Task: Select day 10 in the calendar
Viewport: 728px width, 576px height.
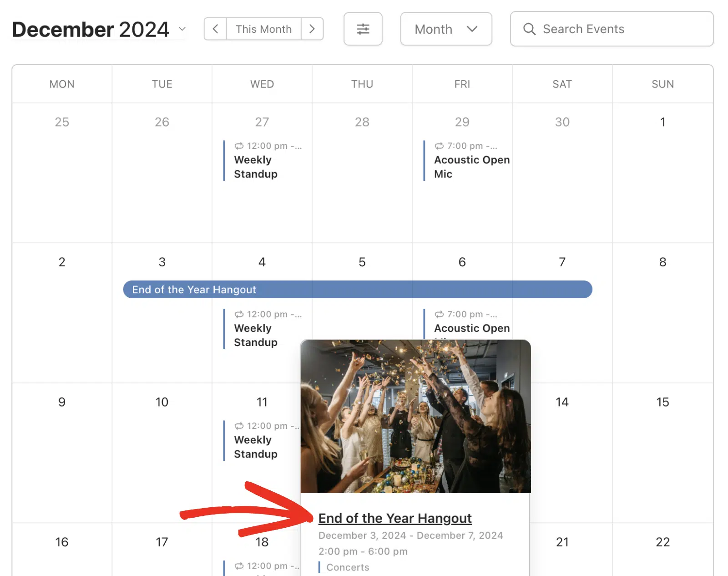Action: [162, 402]
